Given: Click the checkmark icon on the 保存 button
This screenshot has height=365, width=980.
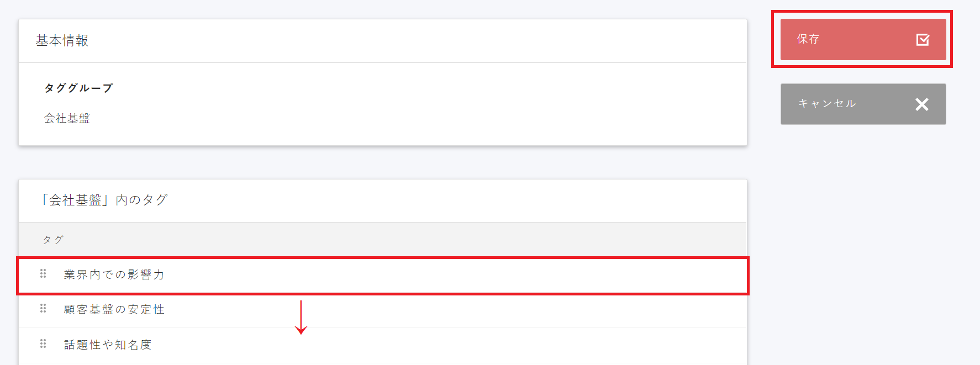Looking at the screenshot, I should (x=923, y=40).
